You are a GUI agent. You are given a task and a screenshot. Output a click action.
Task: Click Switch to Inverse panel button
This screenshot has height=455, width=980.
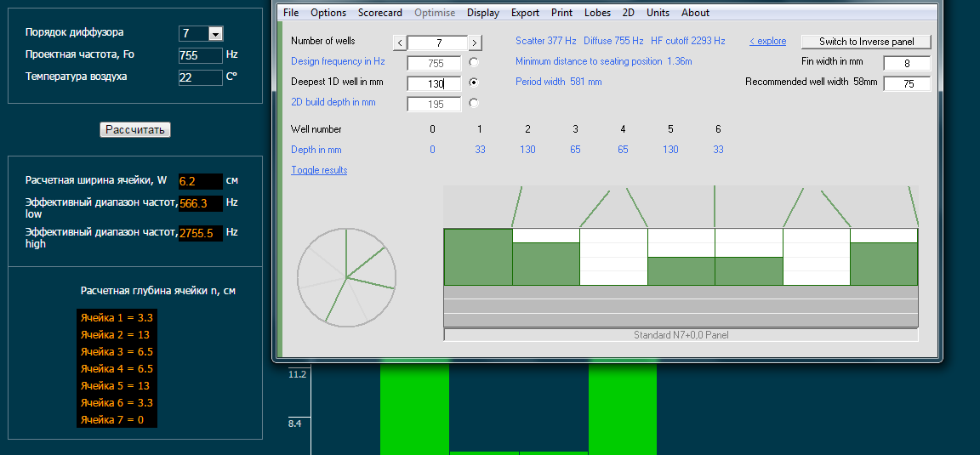(866, 42)
